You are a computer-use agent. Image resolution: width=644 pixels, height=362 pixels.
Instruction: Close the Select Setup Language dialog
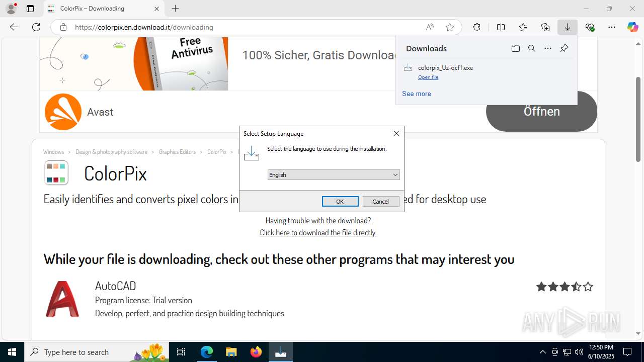click(396, 133)
